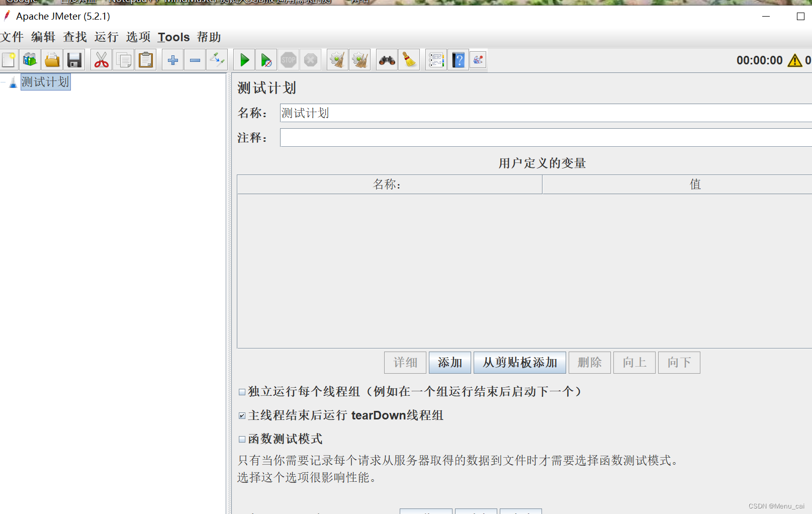Click the rightmost plugin icon in toolbar
Image resolution: width=812 pixels, height=514 pixels.
478,60
